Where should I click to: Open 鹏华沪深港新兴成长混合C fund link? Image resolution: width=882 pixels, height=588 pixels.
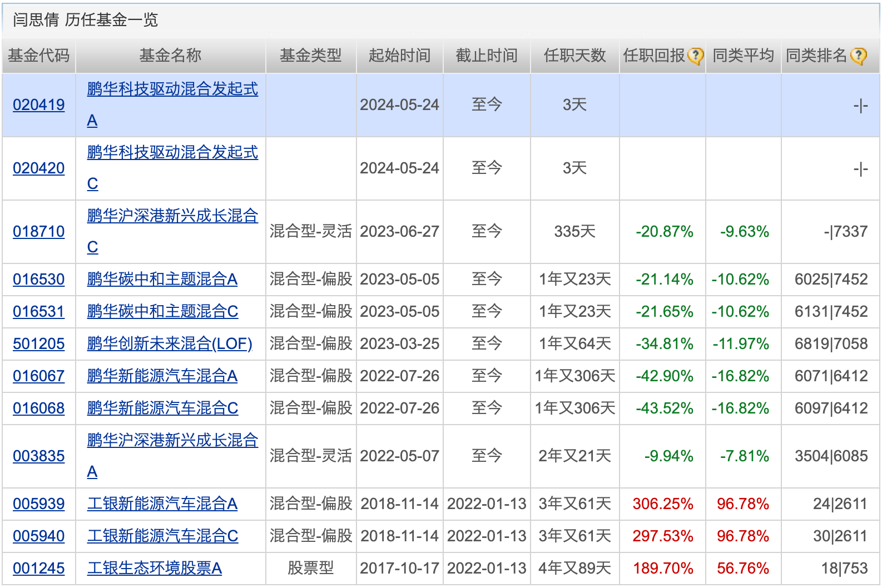point(172,231)
